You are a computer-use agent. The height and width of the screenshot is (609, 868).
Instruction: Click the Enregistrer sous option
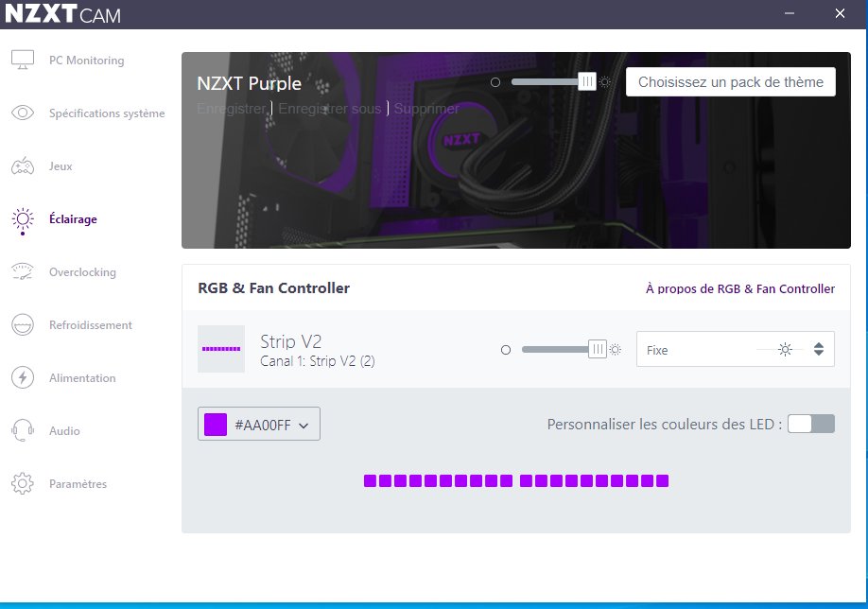327,109
